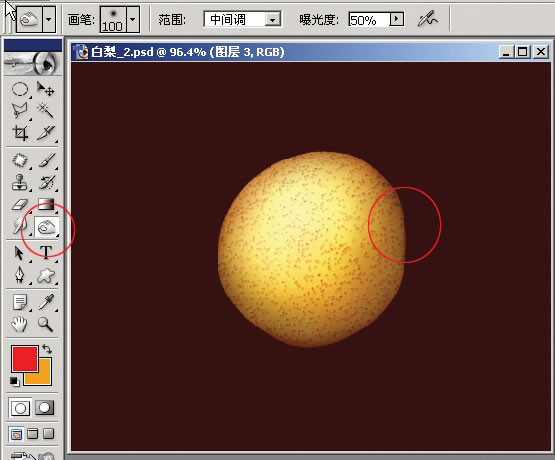Open the brush preset picker dropdown
555x460 pixels.
[x=133, y=19]
